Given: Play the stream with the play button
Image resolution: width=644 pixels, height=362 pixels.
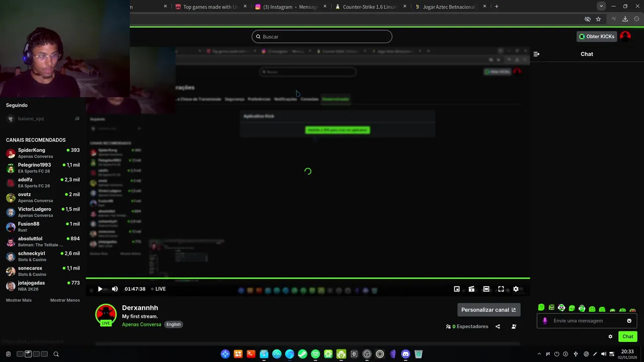Looking at the screenshot, I should tap(100, 289).
